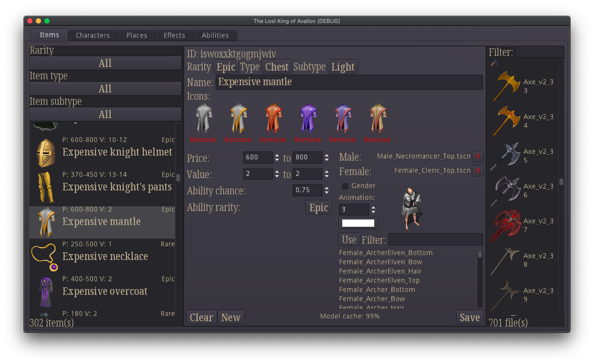Click the Expensive knight's pants icon
This screenshot has width=594, height=364.
click(46, 188)
